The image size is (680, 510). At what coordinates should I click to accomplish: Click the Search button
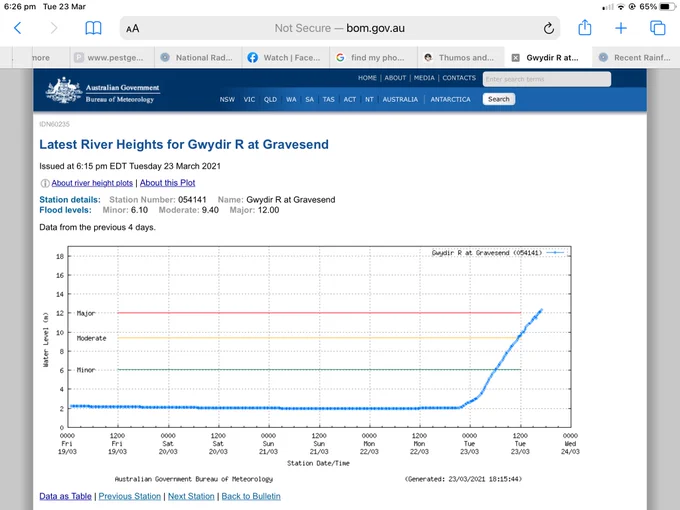[x=499, y=99]
